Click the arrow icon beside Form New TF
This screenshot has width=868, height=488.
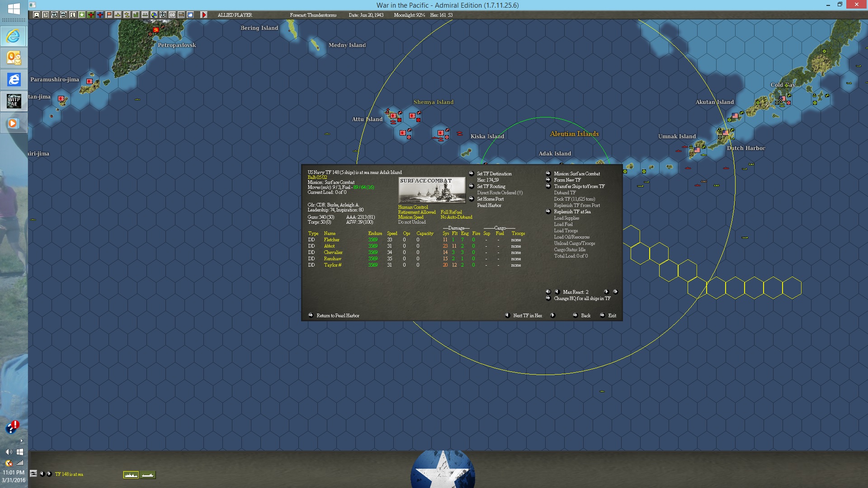pyautogui.click(x=548, y=180)
